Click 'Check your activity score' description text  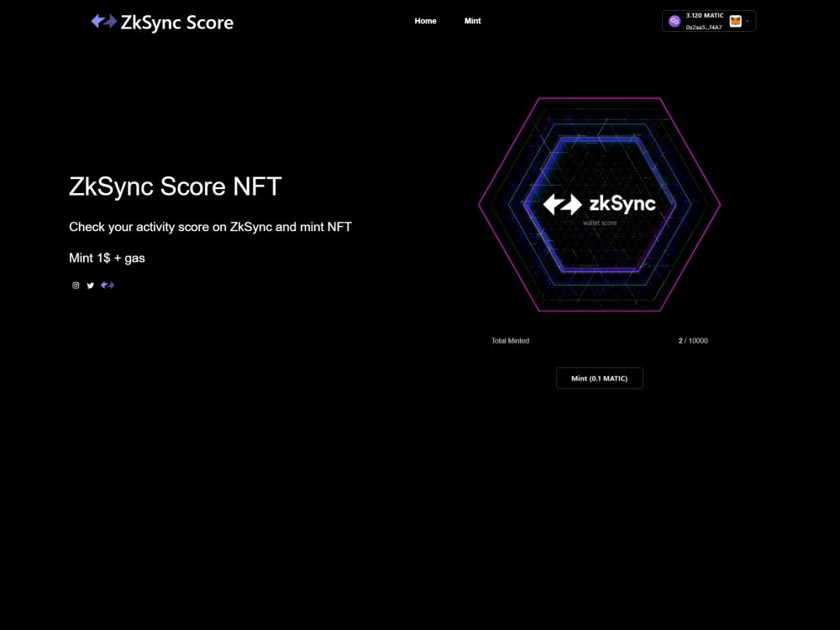211,227
